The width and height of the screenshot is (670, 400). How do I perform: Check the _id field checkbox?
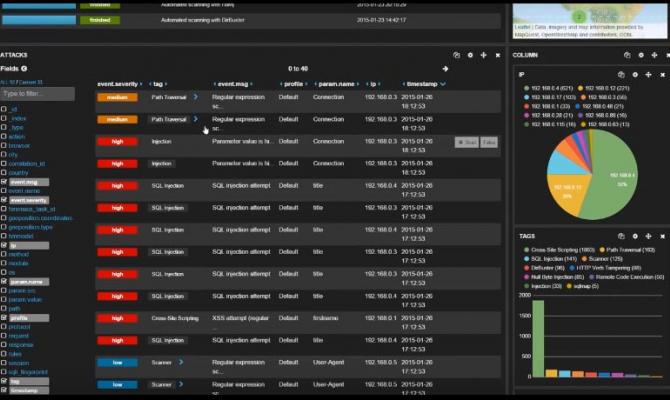(x=4, y=109)
